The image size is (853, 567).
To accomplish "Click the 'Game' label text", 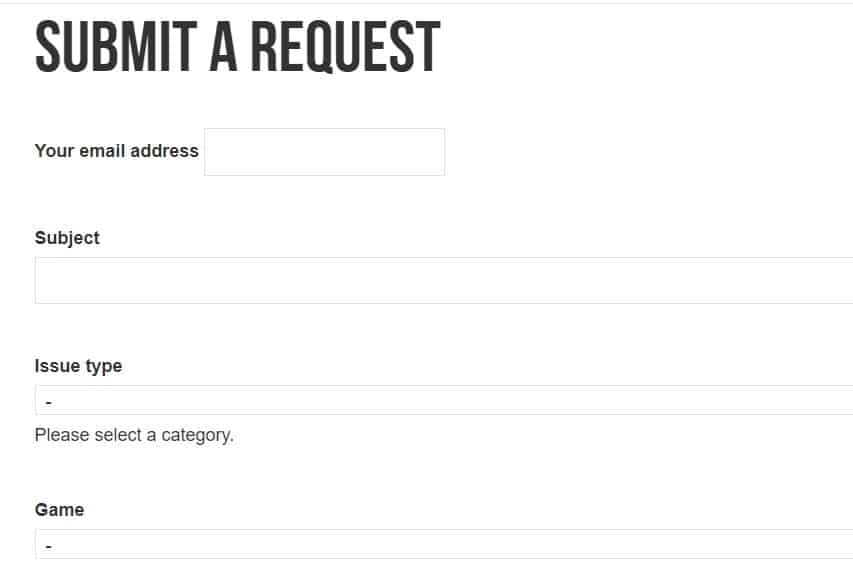I will tap(59, 510).
